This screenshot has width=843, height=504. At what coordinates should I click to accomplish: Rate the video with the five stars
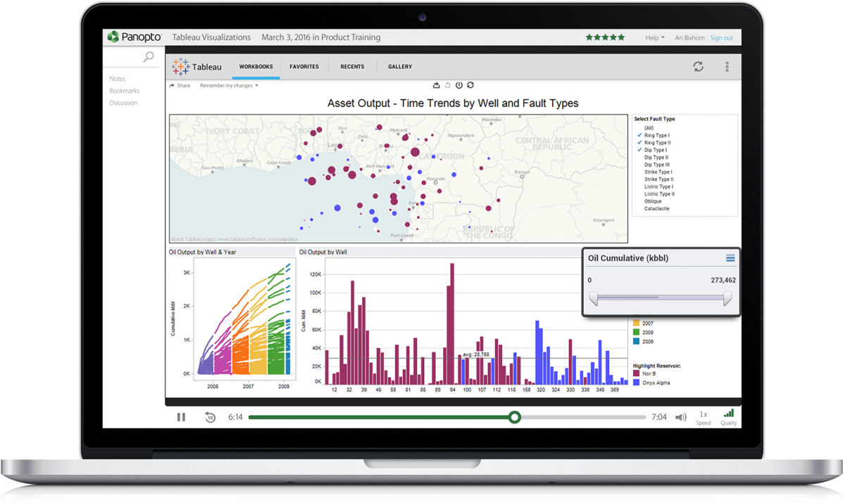[x=606, y=37]
